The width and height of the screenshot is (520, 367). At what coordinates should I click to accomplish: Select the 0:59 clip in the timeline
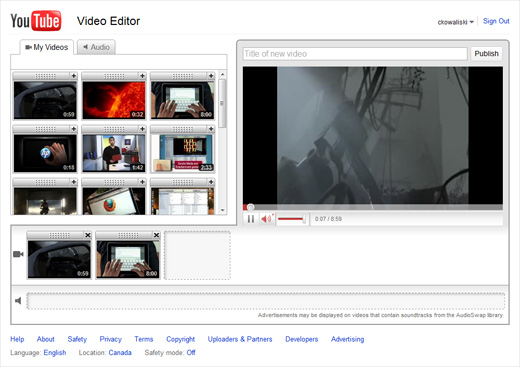[x=59, y=259]
